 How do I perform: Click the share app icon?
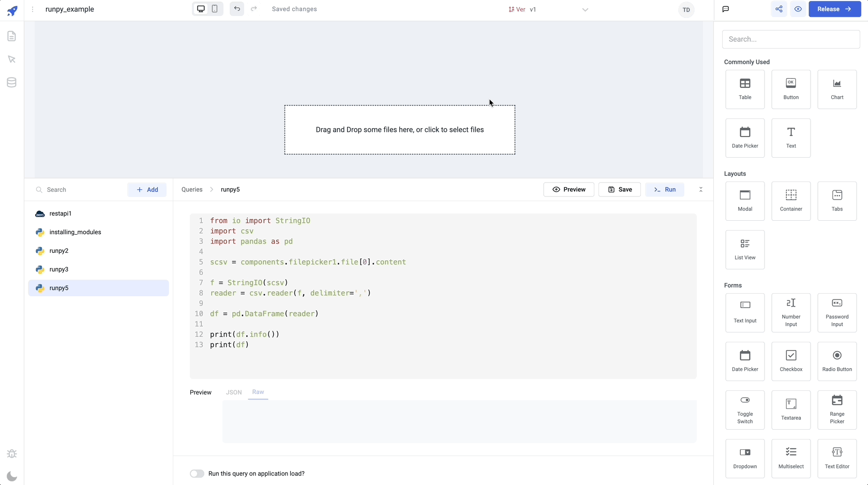(779, 9)
